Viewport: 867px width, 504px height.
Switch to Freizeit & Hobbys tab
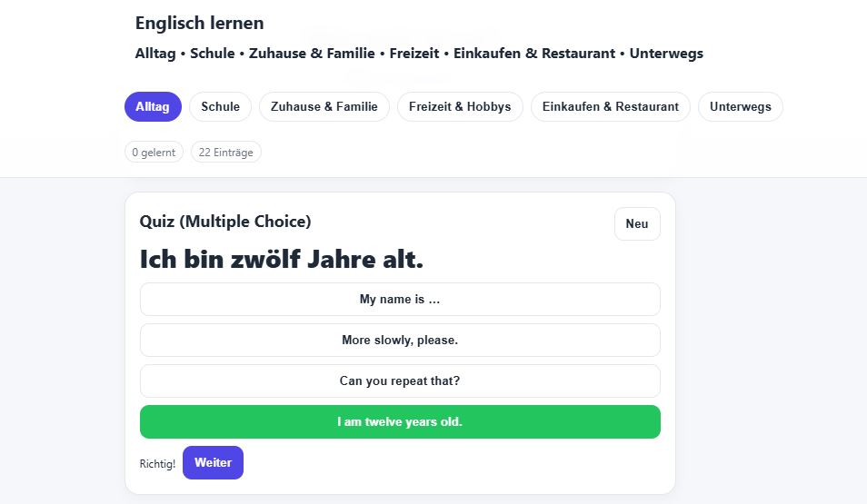460,106
